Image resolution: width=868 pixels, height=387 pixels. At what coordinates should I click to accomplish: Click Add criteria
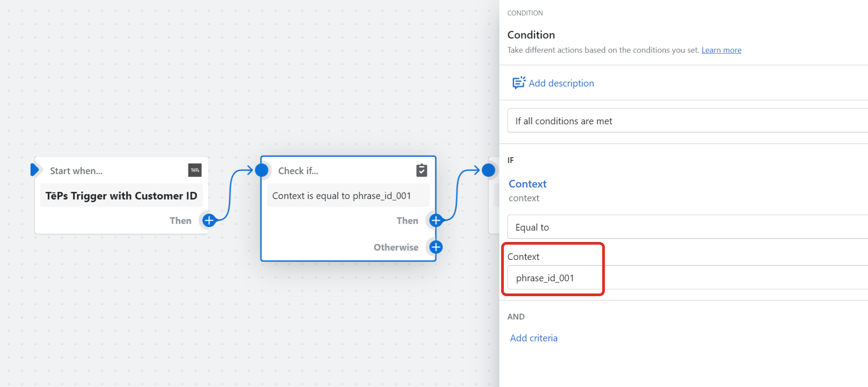pyautogui.click(x=534, y=338)
